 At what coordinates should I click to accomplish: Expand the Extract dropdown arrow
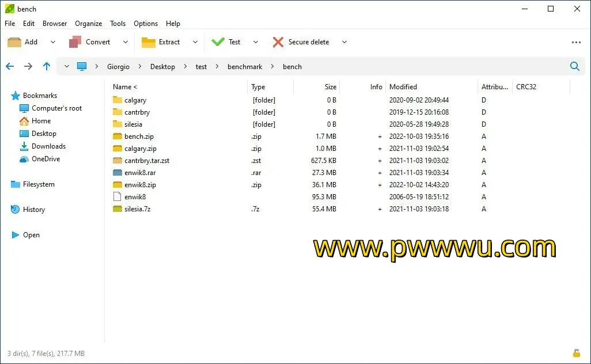tap(195, 42)
